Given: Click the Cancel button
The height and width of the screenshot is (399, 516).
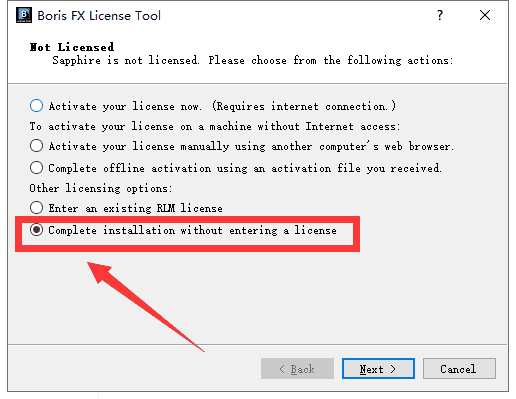Looking at the screenshot, I should point(459,369).
